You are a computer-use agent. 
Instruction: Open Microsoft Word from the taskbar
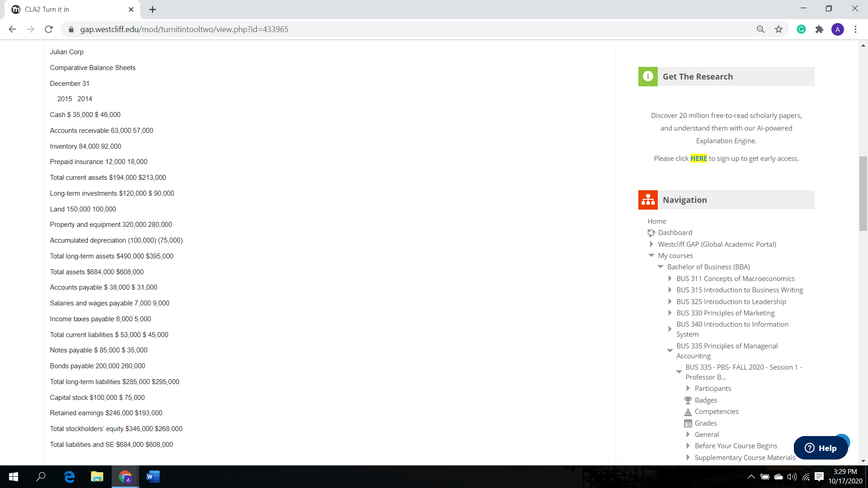[153, 477]
